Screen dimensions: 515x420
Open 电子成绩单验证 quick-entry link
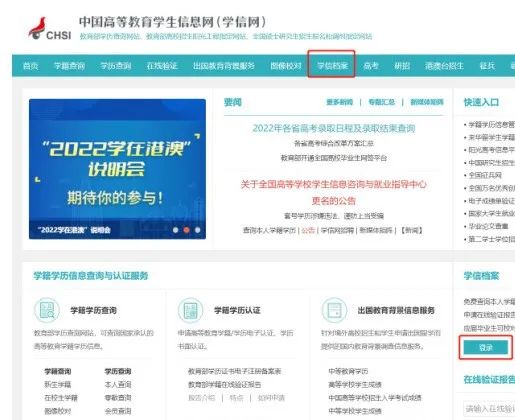pos(492,201)
